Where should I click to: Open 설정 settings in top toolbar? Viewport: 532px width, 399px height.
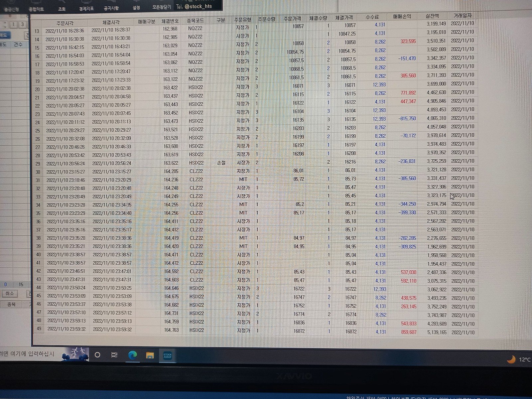pos(136,7)
